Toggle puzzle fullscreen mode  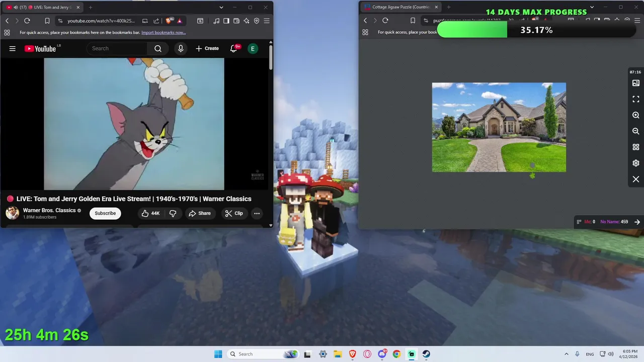[636, 99]
